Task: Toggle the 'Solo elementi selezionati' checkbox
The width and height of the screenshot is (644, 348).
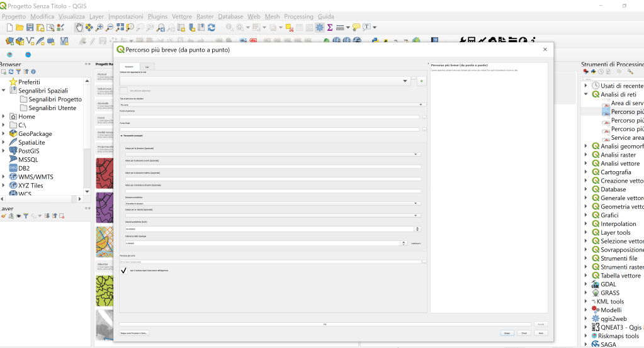Action: [124, 91]
